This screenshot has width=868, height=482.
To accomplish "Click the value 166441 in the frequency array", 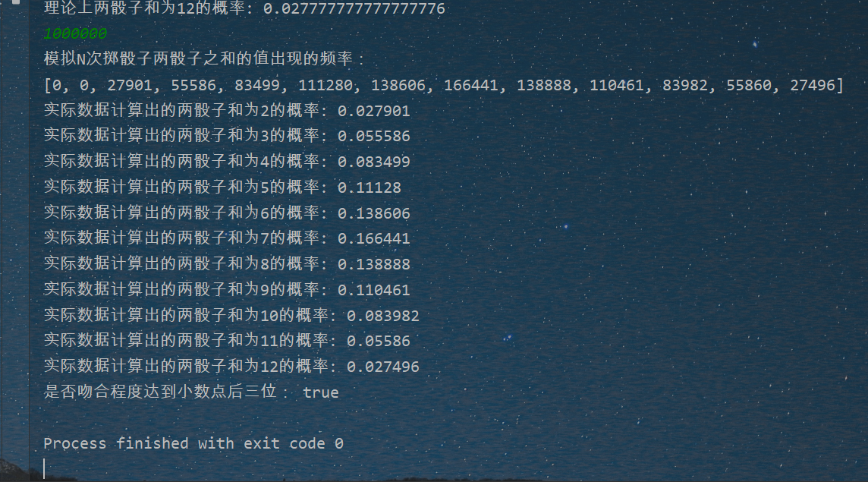I will click(471, 85).
